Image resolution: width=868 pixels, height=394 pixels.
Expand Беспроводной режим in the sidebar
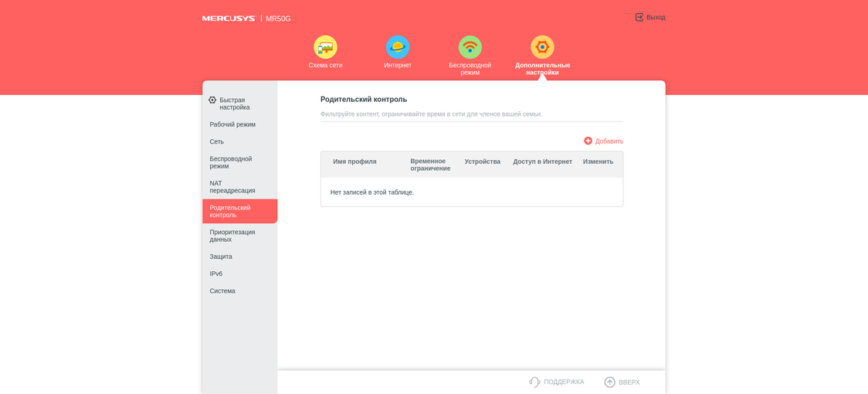click(x=231, y=162)
